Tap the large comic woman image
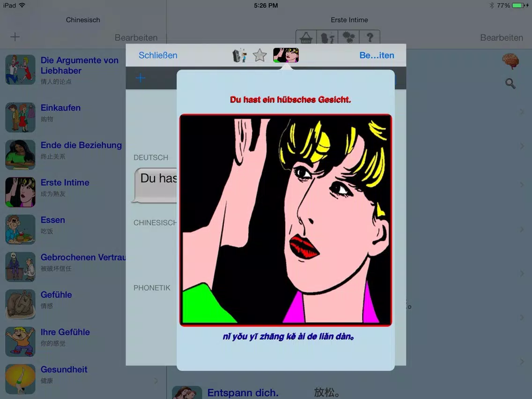 click(x=286, y=220)
